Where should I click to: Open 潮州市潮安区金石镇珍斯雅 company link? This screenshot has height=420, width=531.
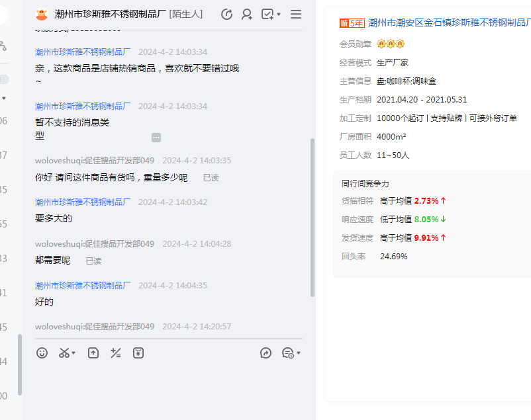point(448,23)
